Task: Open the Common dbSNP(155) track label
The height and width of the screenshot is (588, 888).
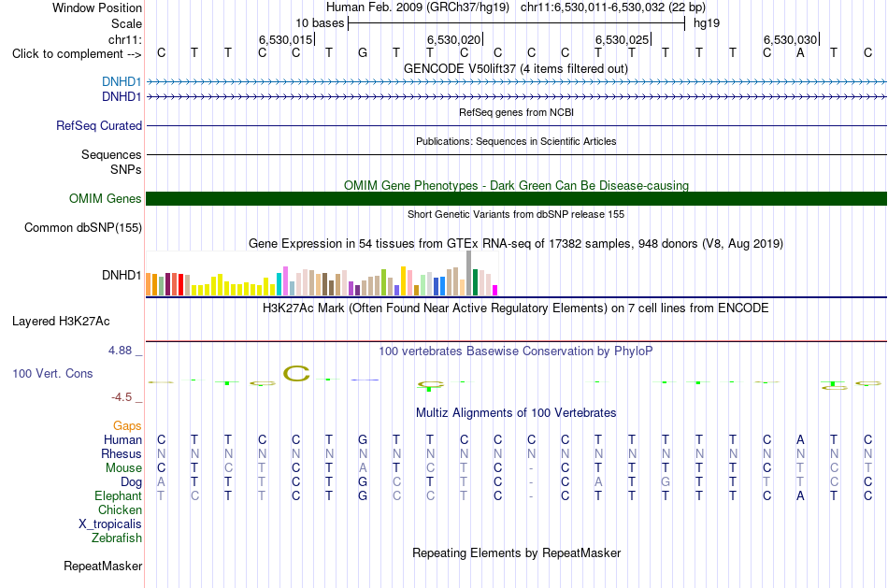Action: pyautogui.click(x=83, y=228)
